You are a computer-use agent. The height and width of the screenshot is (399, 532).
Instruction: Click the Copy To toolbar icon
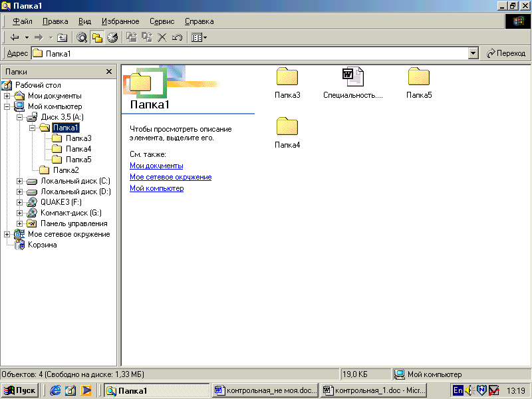[147, 37]
